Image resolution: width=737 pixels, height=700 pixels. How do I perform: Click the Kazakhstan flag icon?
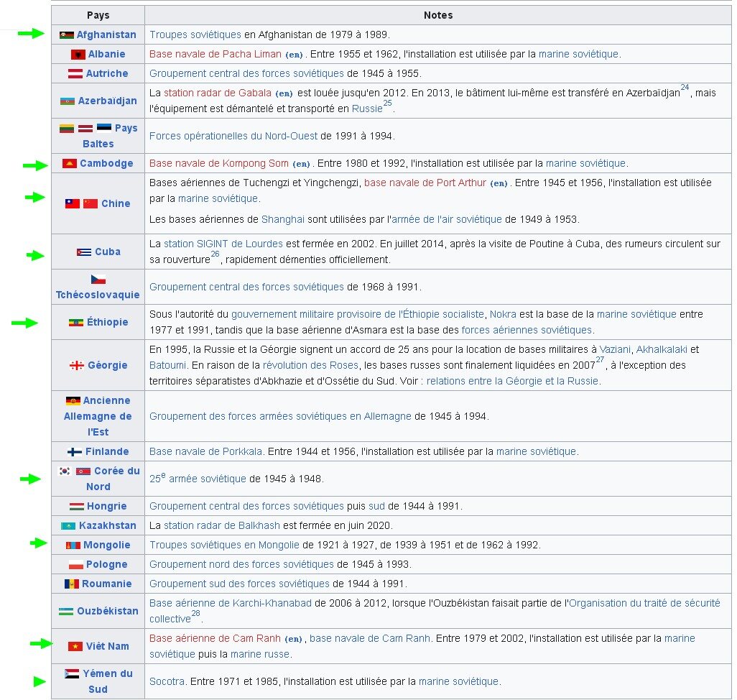click(x=68, y=526)
